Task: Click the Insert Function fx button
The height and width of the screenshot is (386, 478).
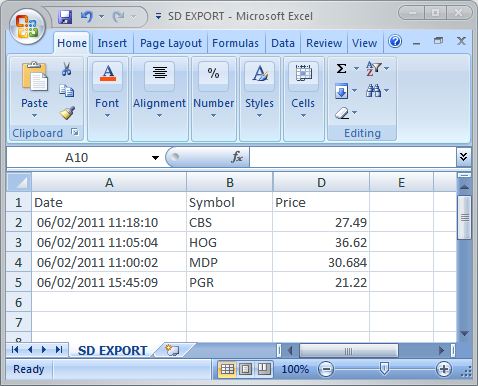Action: tap(237, 157)
